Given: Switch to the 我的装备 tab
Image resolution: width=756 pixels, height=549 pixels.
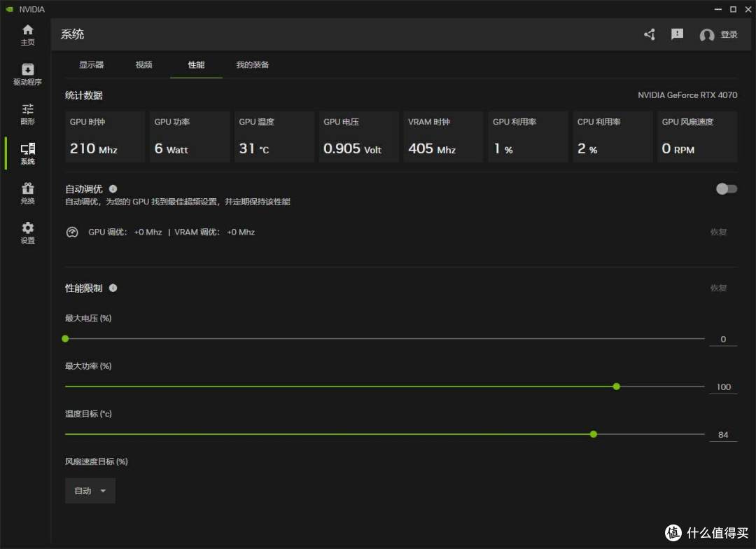Looking at the screenshot, I should (252, 64).
